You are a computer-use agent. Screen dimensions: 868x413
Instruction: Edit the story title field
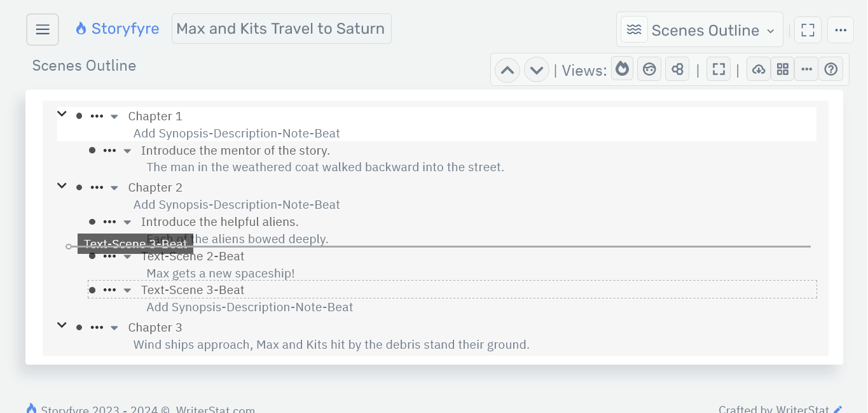(281, 29)
